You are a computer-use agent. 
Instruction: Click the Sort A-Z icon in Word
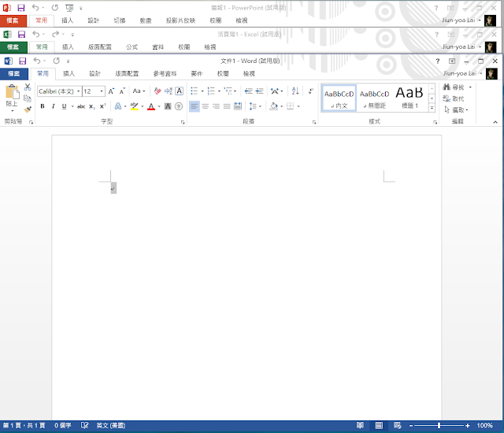pos(295,91)
